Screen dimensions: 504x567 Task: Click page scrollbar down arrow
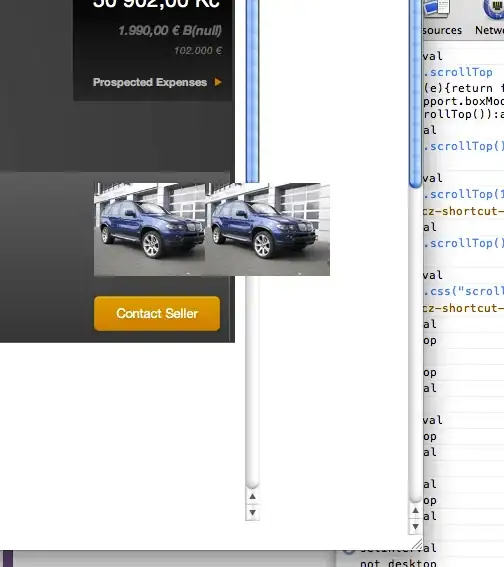pyautogui.click(x=252, y=512)
